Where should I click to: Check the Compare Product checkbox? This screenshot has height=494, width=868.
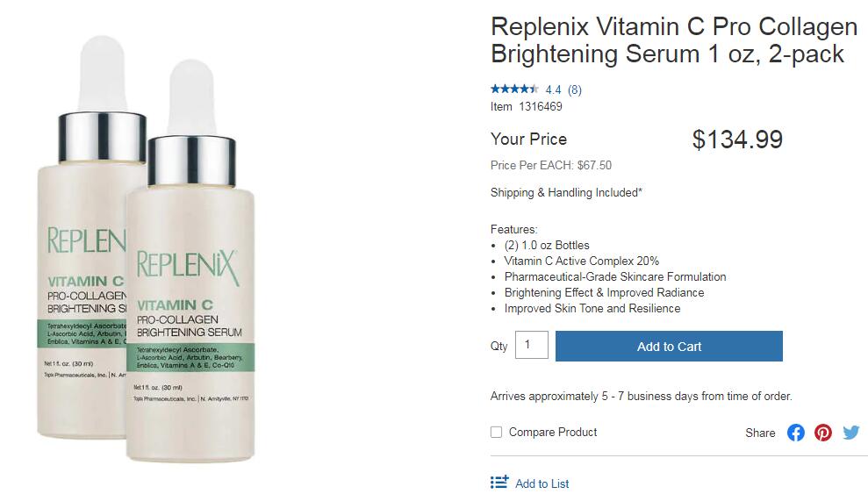click(x=497, y=433)
